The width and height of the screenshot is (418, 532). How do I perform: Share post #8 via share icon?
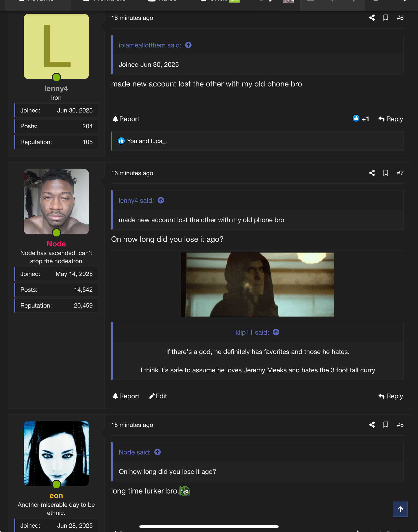[x=372, y=425]
